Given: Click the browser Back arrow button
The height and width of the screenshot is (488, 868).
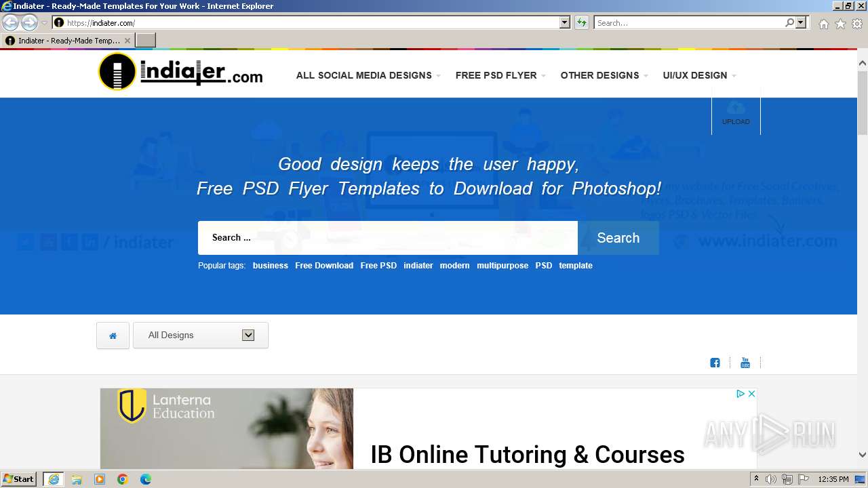Looking at the screenshot, I should (x=10, y=22).
